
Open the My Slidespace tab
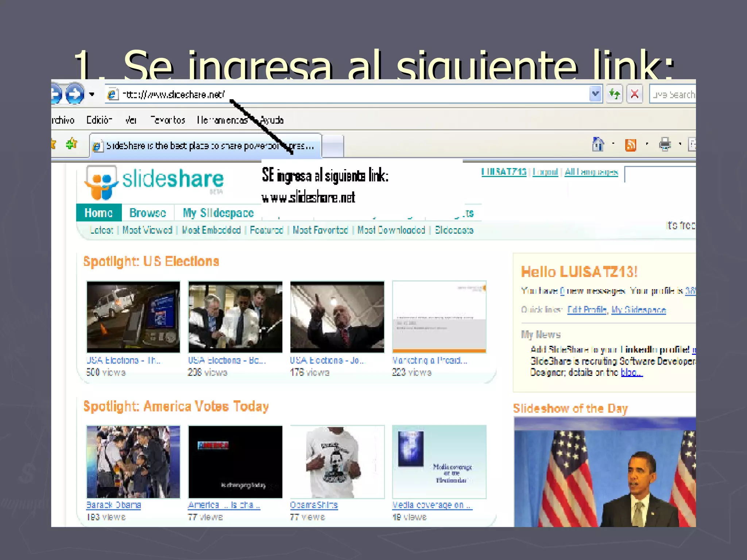[218, 213]
